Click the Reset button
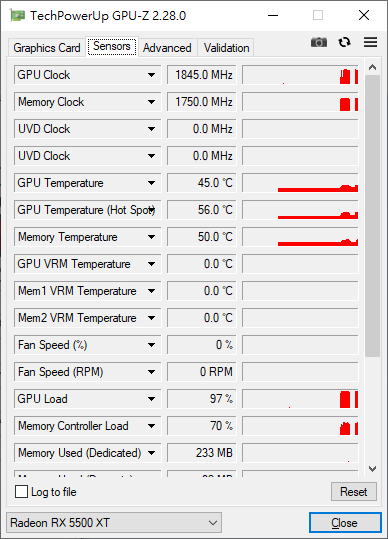The height and width of the screenshot is (539, 388). tap(354, 492)
